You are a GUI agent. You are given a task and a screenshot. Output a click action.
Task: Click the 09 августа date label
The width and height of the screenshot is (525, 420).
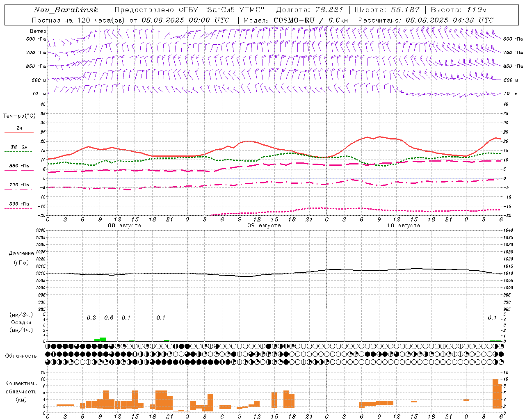[264, 226]
